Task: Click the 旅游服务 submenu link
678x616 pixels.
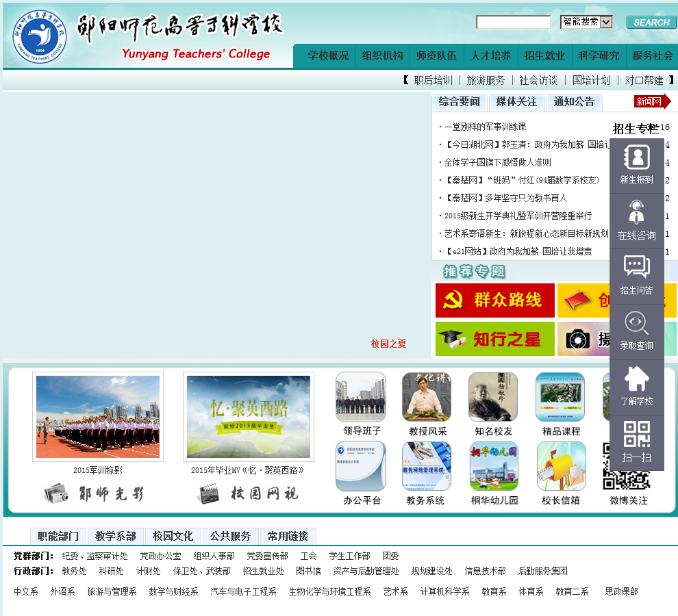Action: (x=486, y=80)
